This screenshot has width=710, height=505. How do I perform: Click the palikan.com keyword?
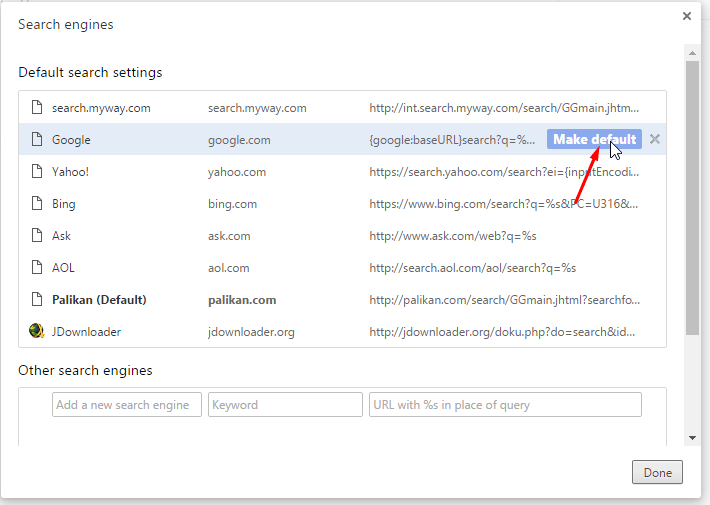tap(242, 300)
